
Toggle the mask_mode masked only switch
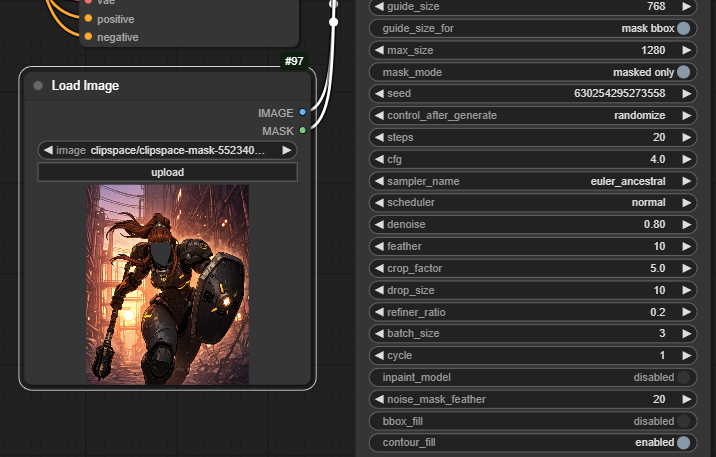point(683,72)
